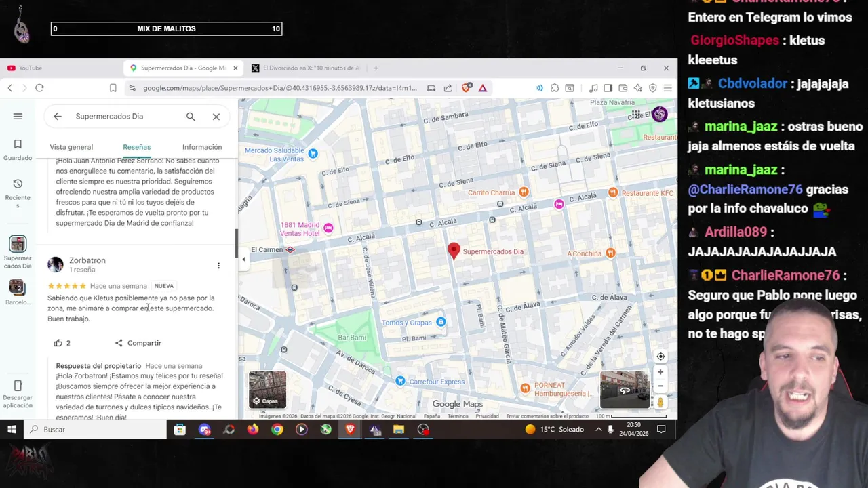Click the red Supermercados Dia map pin

[454, 251]
